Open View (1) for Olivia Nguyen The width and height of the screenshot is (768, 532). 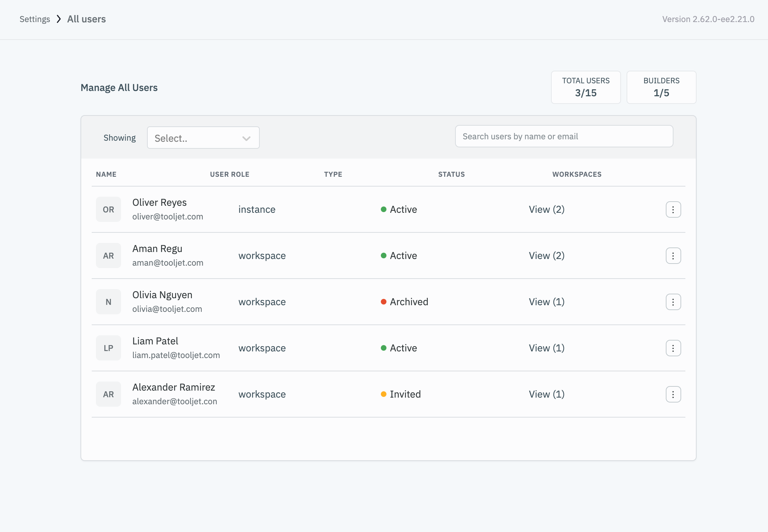(546, 302)
